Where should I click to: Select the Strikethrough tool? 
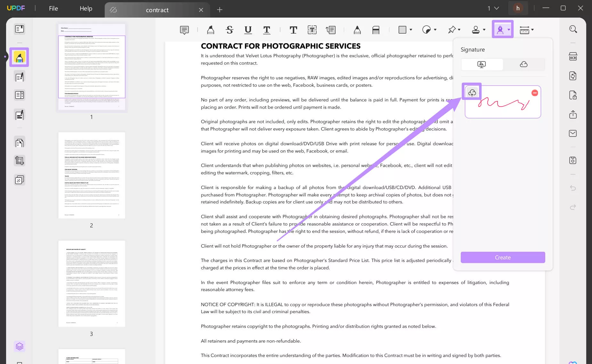[x=230, y=30]
